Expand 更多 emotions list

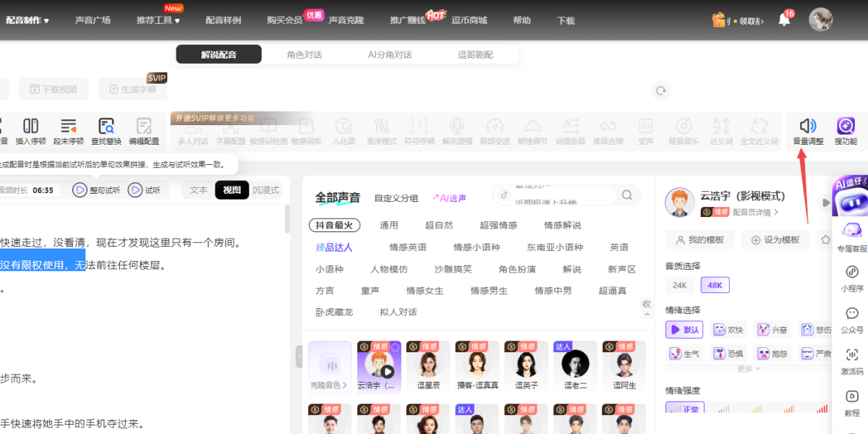[749, 369]
